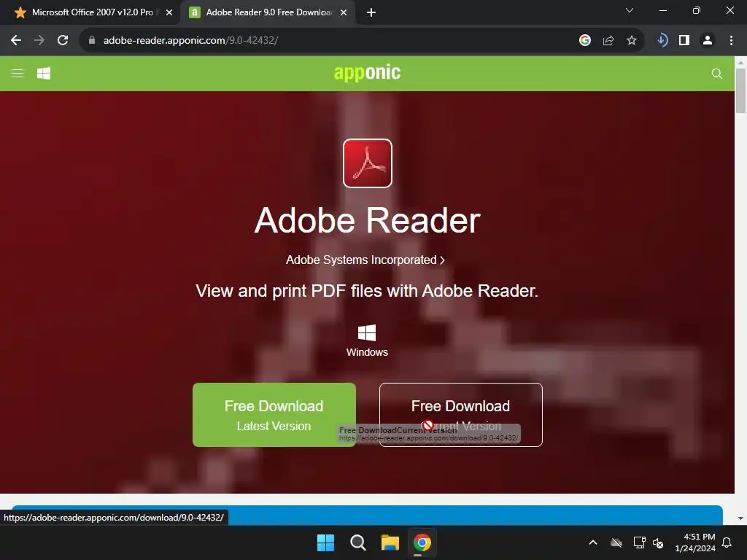Click the Adobe Reader app icon
Screen dimensions: 747x560
[x=368, y=163]
